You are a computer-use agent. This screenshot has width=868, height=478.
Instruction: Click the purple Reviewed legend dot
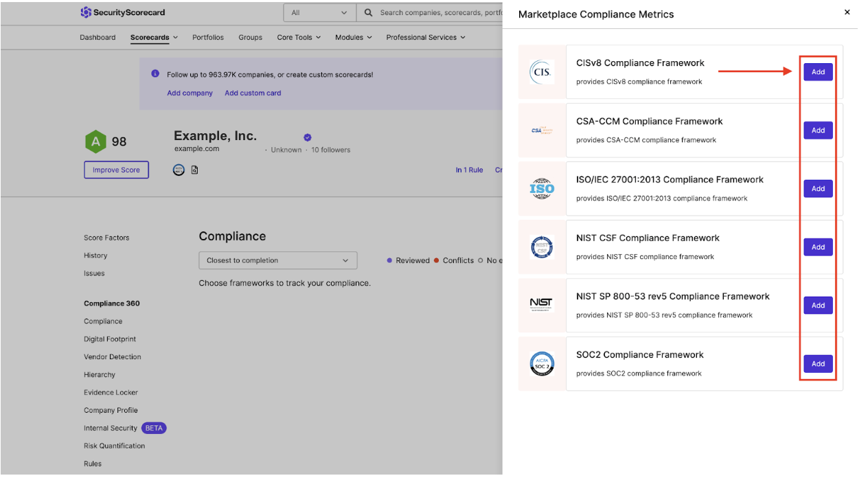coord(390,260)
